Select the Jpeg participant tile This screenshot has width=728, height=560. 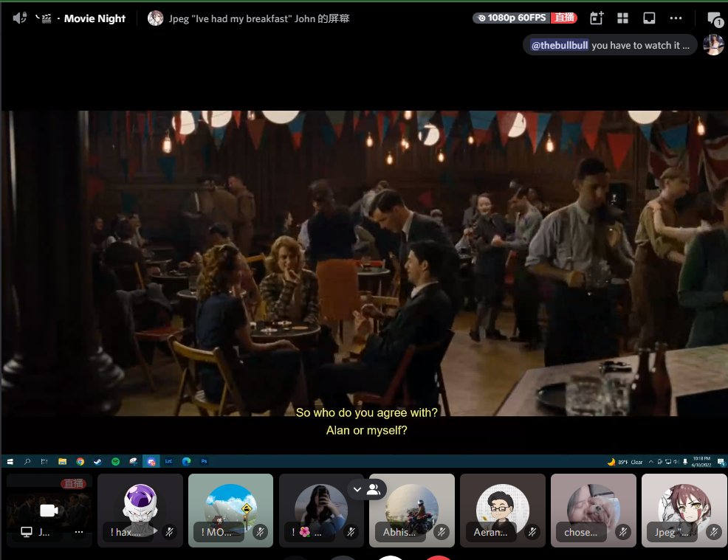coord(684,511)
